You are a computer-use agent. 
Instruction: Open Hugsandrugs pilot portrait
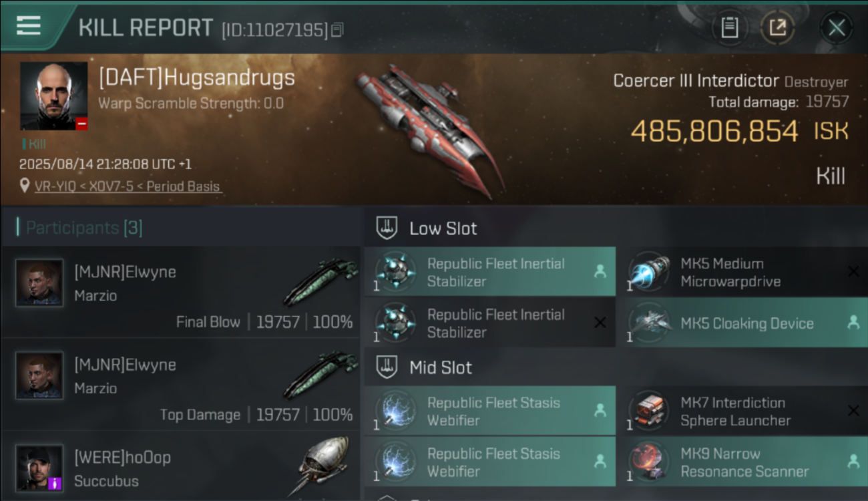point(53,96)
